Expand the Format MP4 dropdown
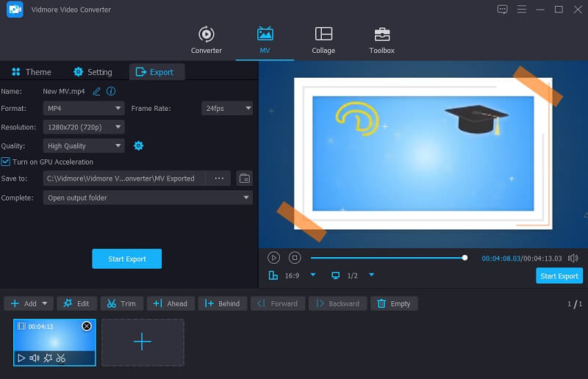The height and width of the screenshot is (379, 588). click(x=84, y=109)
